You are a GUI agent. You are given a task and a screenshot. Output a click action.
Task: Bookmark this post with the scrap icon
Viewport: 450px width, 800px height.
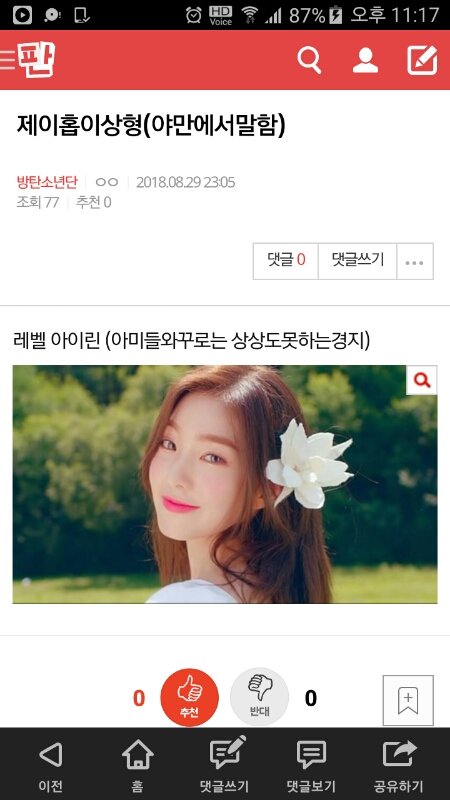pos(408,700)
